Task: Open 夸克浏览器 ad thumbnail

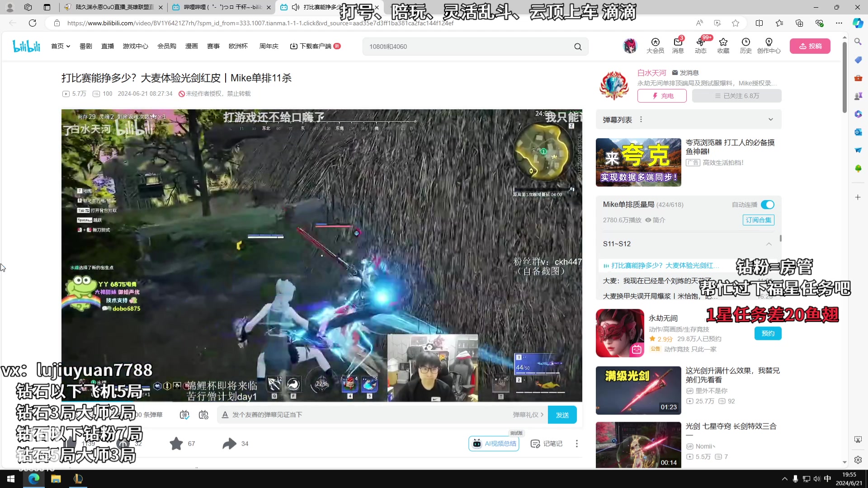Action: [x=638, y=162]
